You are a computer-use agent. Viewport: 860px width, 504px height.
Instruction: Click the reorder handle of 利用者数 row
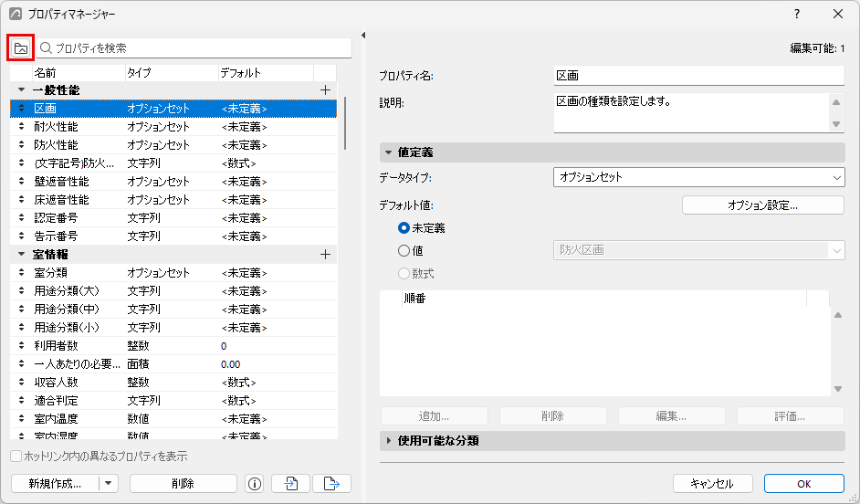(x=21, y=346)
